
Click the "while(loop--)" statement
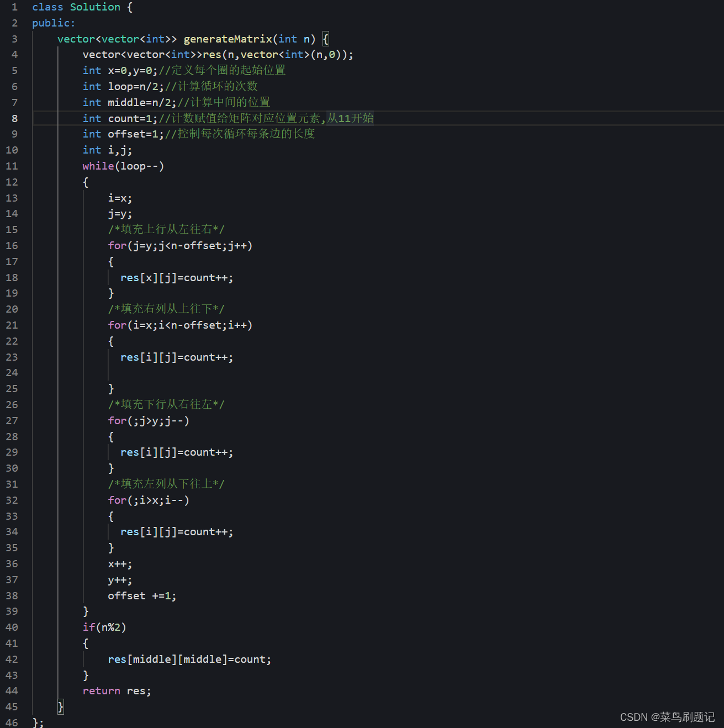point(123,166)
